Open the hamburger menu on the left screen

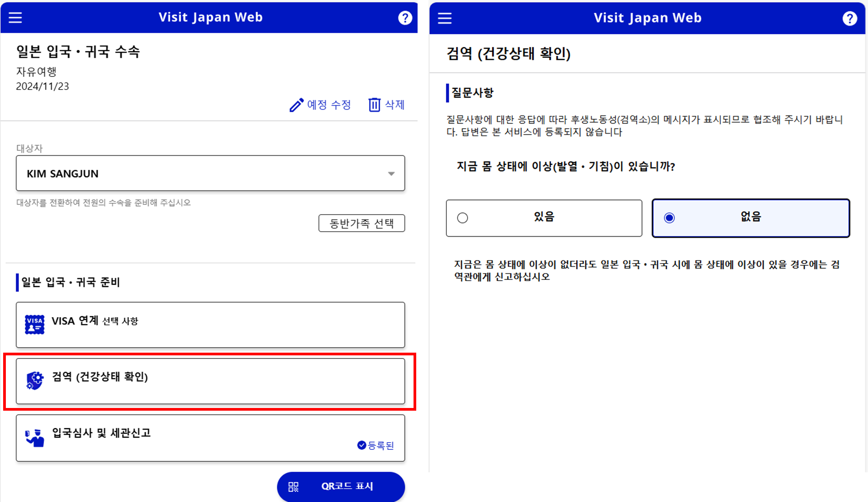15,18
